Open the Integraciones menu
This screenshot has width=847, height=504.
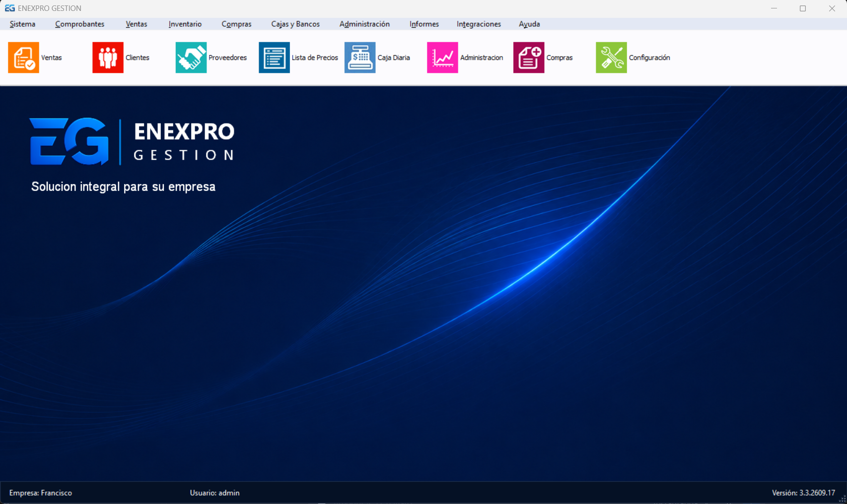point(479,24)
